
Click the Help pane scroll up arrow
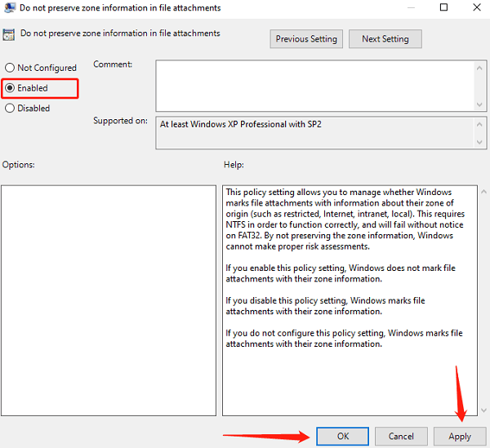click(x=483, y=192)
